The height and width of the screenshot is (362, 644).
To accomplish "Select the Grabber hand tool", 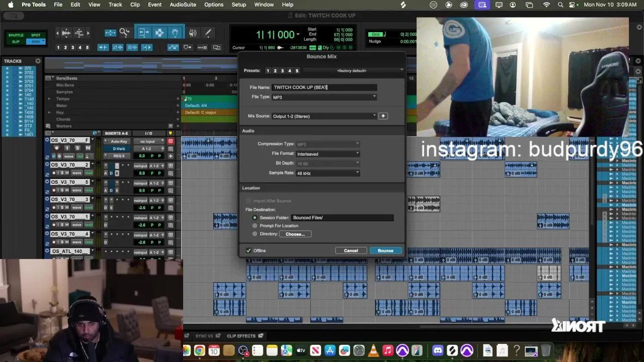I will 175,33.
